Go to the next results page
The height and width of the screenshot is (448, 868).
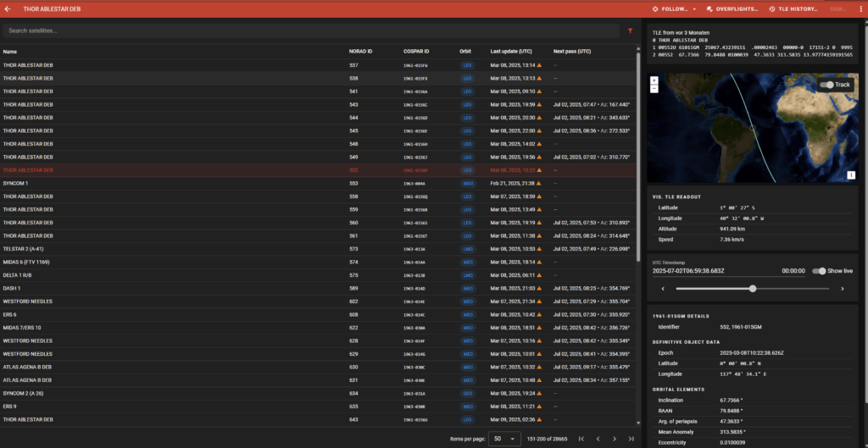[615, 439]
